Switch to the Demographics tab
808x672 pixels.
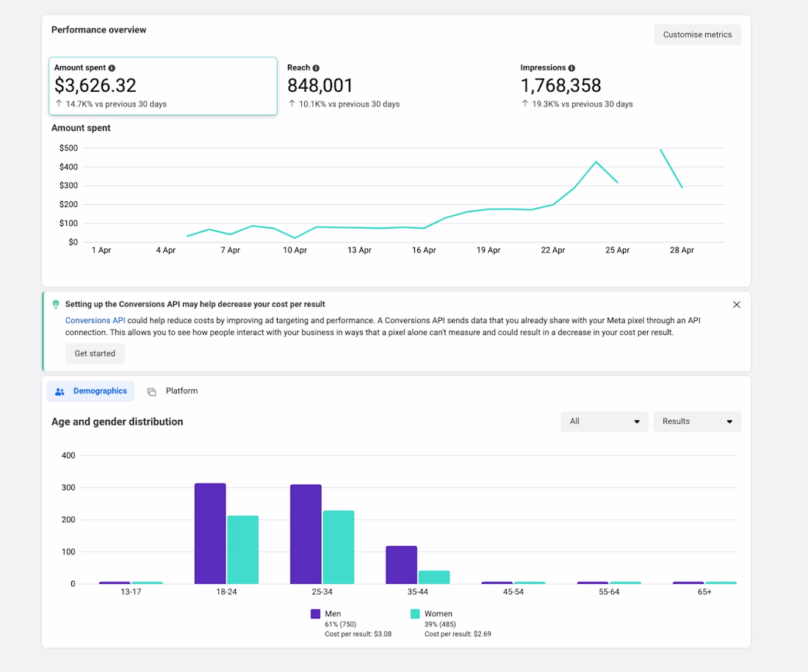[x=90, y=391]
